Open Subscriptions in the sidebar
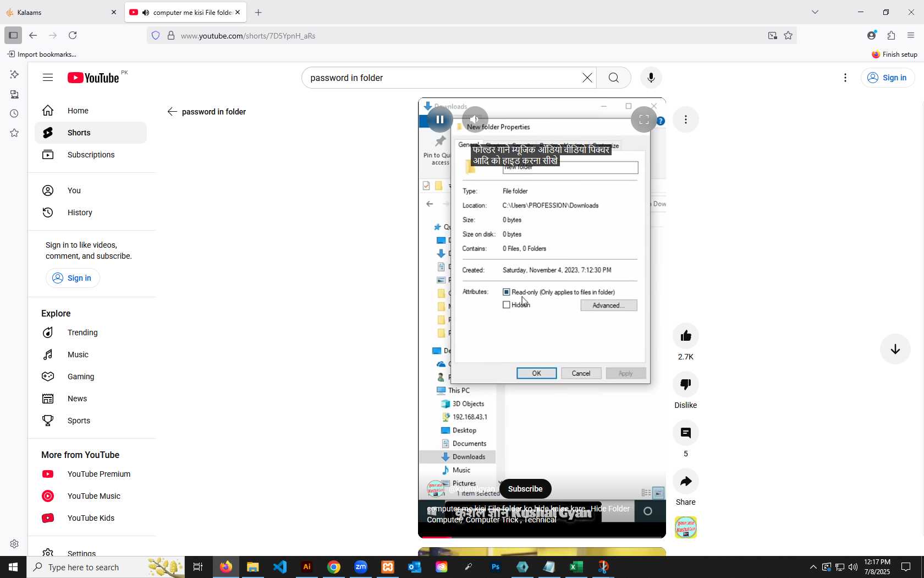This screenshot has width=924, height=578. [x=91, y=155]
